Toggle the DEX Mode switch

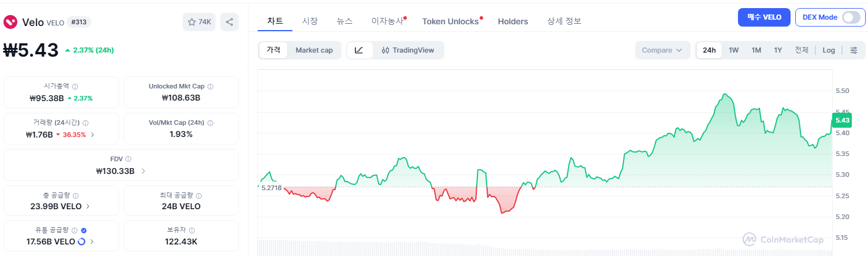[x=850, y=17]
